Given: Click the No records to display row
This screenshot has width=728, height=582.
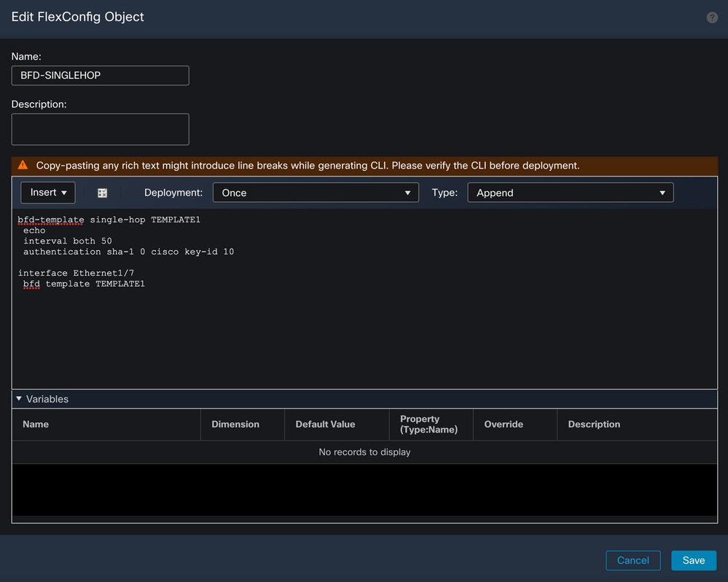Looking at the screenshot, I should click(x=364, y=451).
